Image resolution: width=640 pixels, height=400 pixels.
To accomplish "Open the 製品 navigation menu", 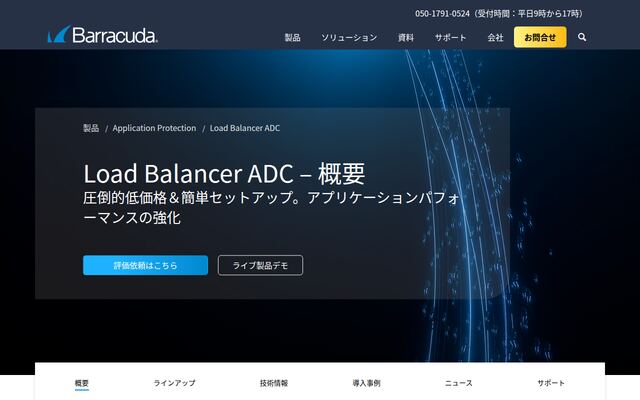I will [293, 38].
